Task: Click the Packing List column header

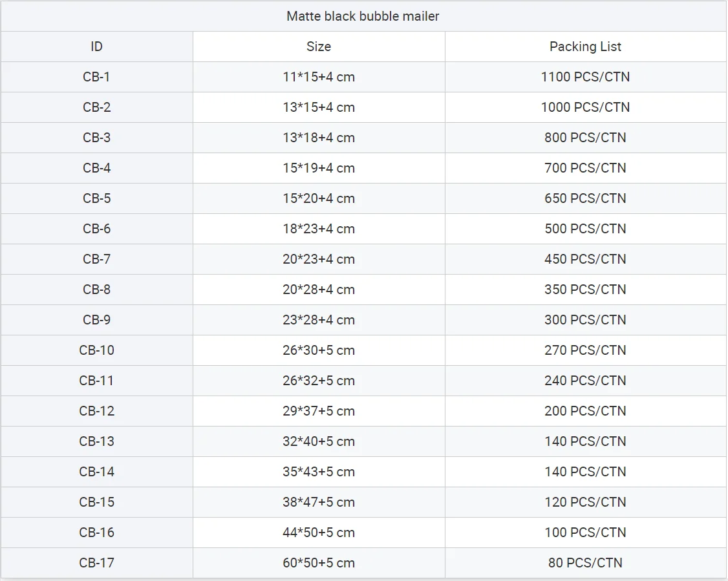Action: click(x=585, y=47)
